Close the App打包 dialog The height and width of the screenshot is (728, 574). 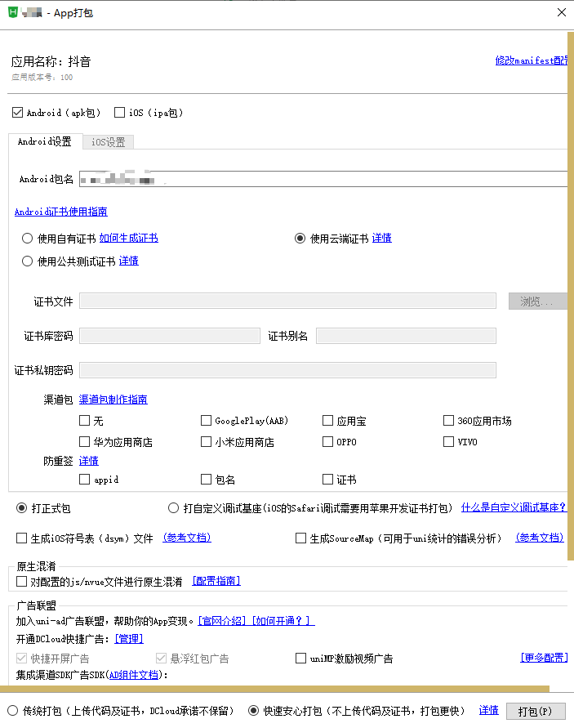click(x=562, y=12)
